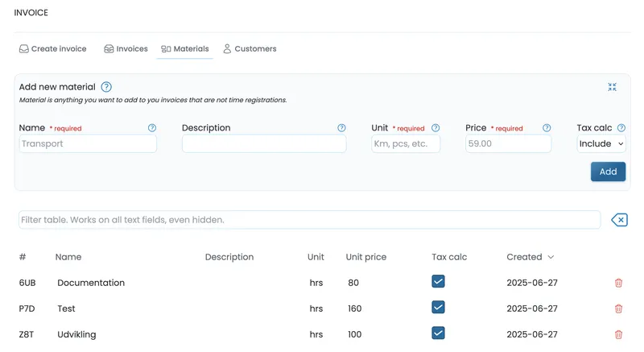Focus the Description input field
This screenshot has height=352, width=644.
pos(264,143)
